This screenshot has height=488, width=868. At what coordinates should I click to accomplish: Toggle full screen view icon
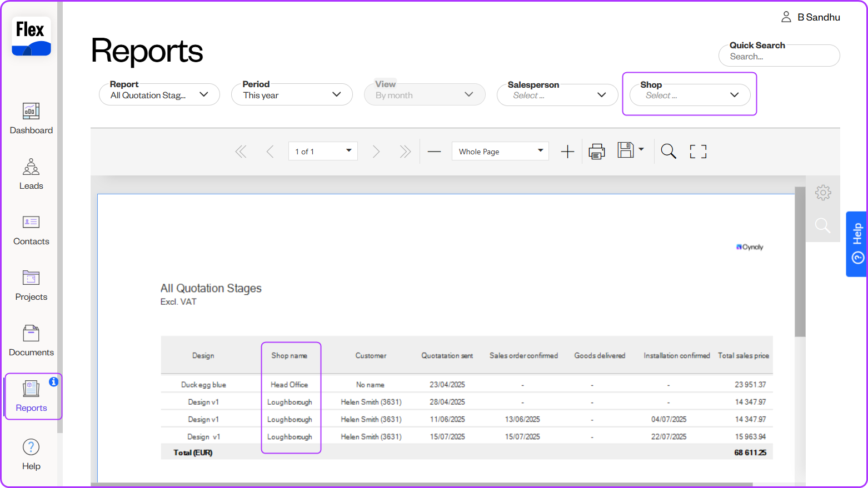coord(698,152)
